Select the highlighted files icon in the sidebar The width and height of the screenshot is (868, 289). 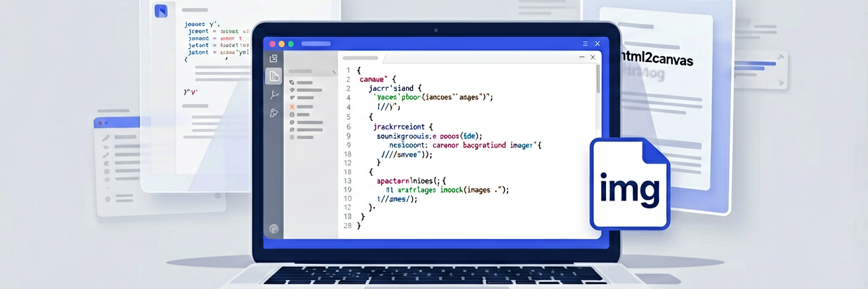click(273, 76)
